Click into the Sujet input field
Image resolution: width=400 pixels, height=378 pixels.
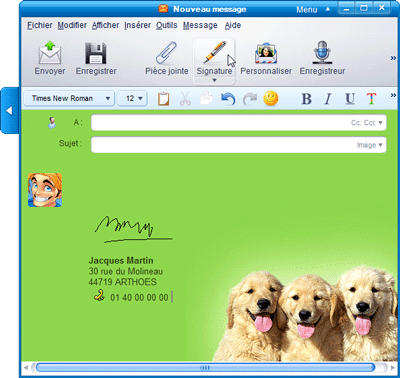(239, 145)
